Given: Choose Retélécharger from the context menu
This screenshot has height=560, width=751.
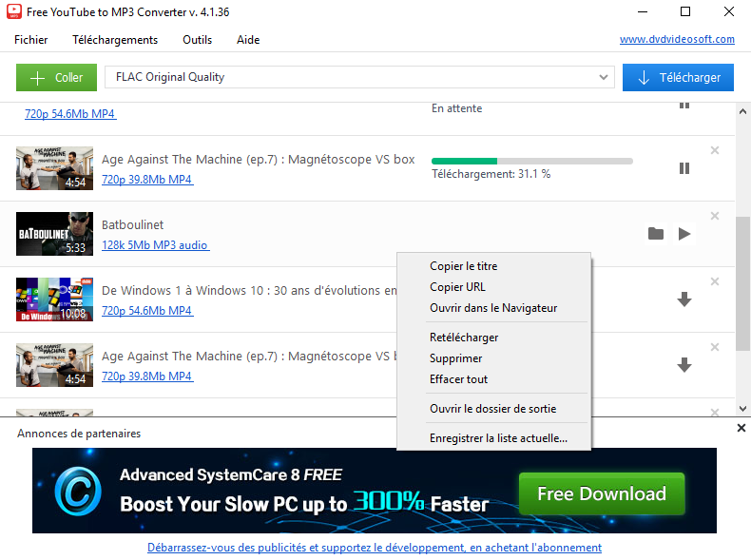Looking at the screenshot, I should coord(464,338).
